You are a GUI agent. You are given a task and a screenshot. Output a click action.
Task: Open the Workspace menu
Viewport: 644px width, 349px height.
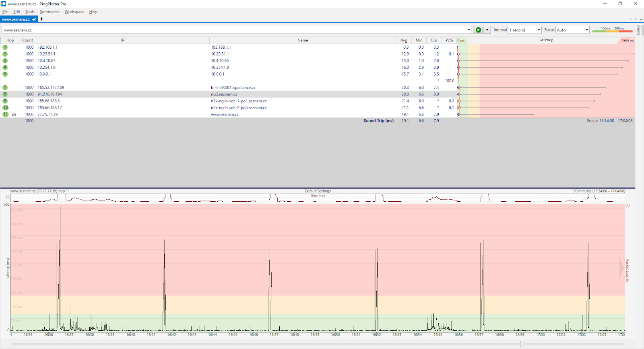pos(74,12)
